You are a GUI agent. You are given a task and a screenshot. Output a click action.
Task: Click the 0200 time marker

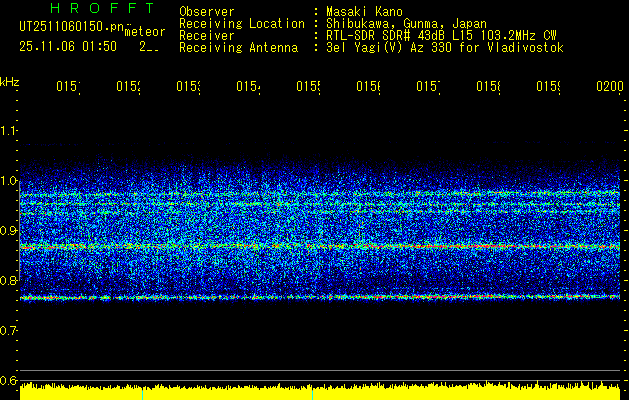pos(609,88)
